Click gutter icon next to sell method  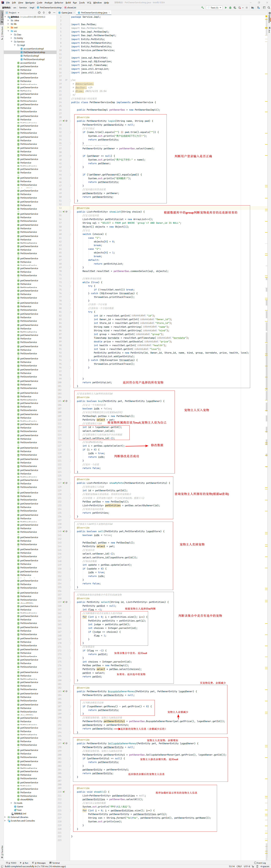[x=63, y=531]
